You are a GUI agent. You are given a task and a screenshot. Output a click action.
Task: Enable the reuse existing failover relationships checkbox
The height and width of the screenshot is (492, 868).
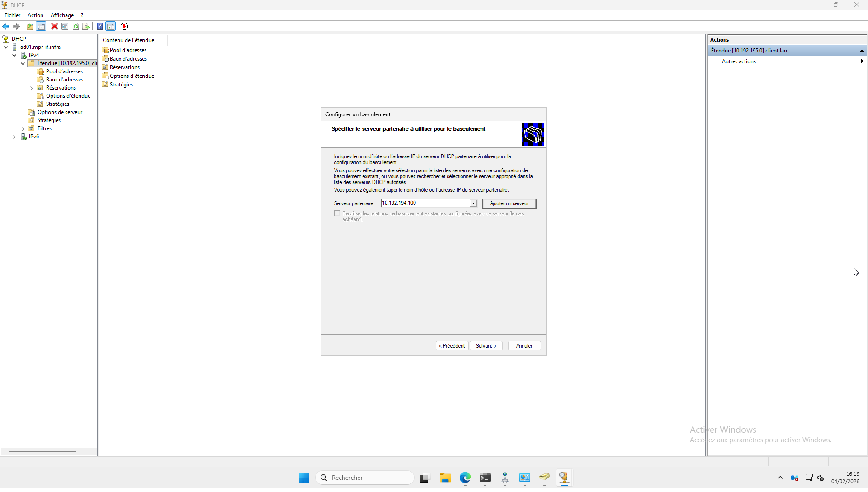click(337, 213)
